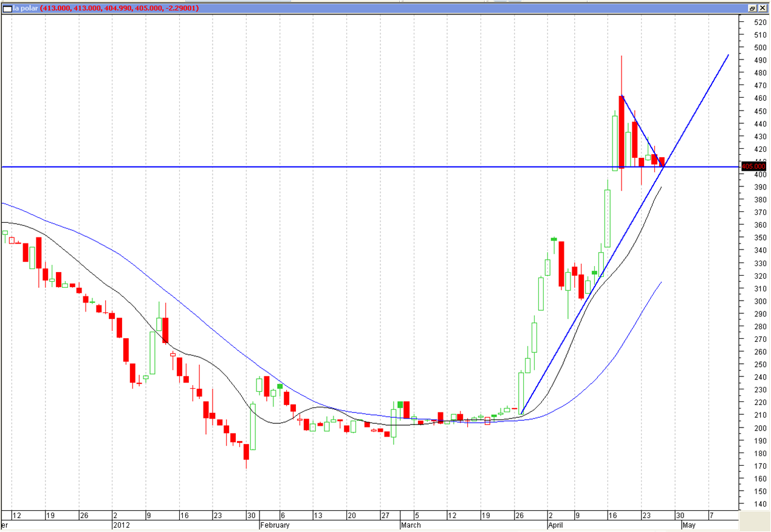Restore the la polar chart window
Image resolution: width=771 pixels, height=532 pixels.
(x=752, y=9)
